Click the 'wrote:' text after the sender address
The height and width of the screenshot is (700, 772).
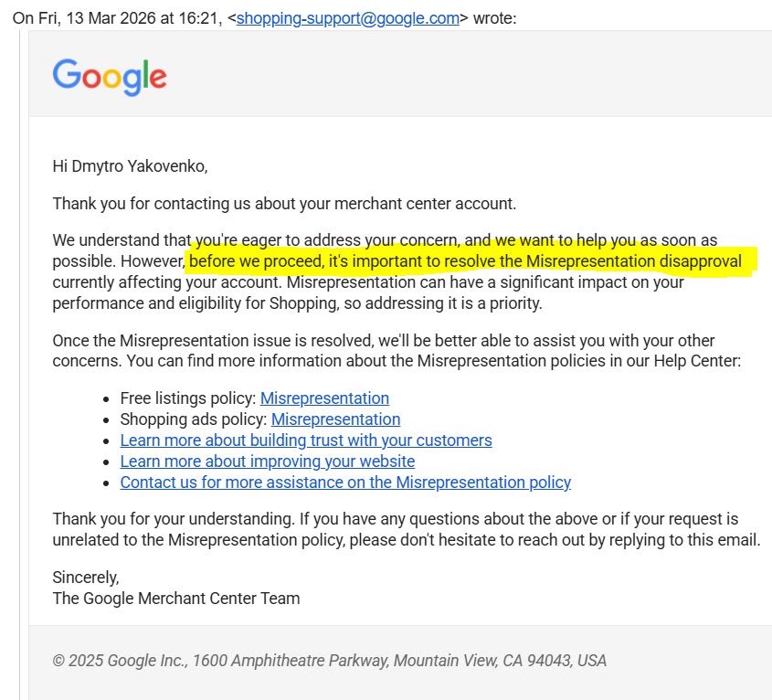pos(494,18)
